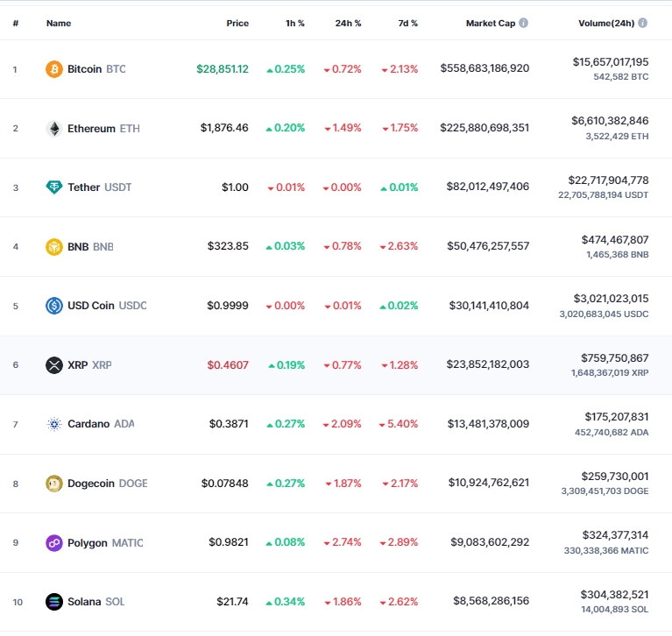
Task: Sort by rank # column header
Action: pyautogui.click(x=16, y=23)
